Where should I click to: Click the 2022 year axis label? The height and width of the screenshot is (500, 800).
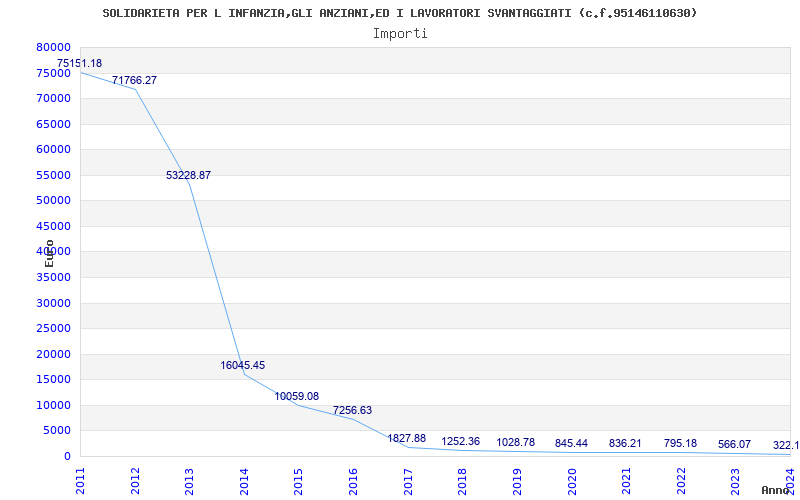pos(681,481)
